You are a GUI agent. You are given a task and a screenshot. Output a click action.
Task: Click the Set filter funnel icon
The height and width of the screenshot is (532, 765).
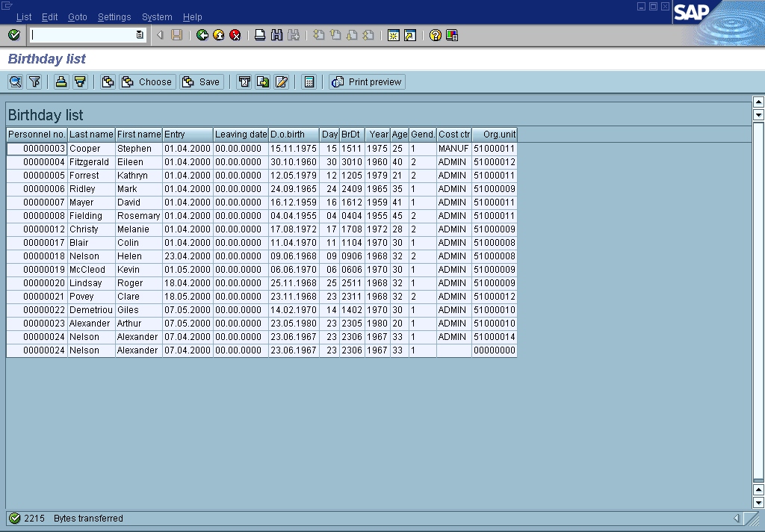coord(34,82)
